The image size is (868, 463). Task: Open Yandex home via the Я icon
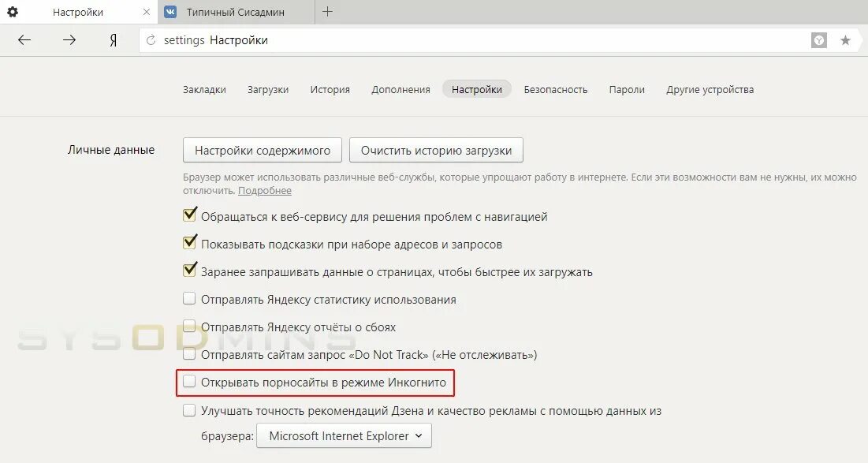(x=113, y=40)
